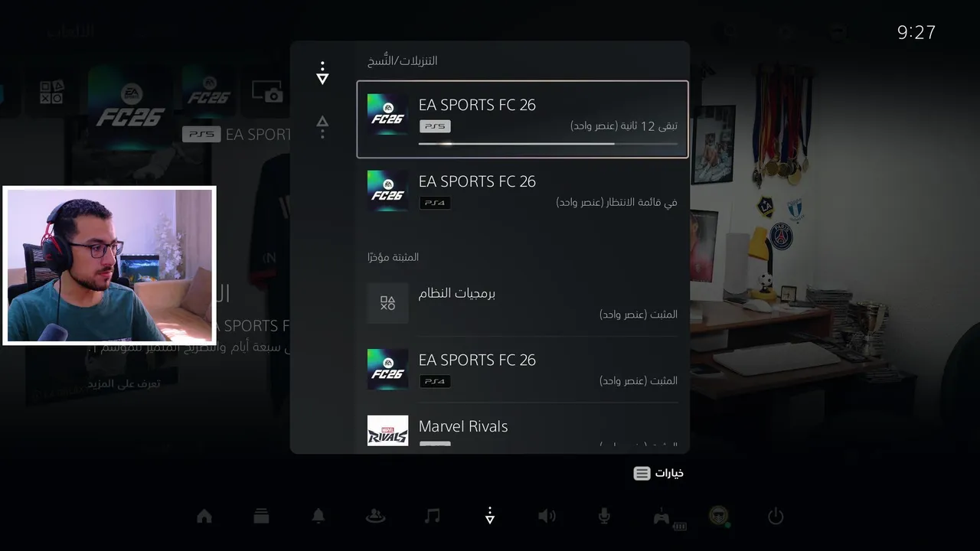The width and height of the screenshot is (980, 551).
Task: Open the Music note icon
Action: tap(433, 517)
